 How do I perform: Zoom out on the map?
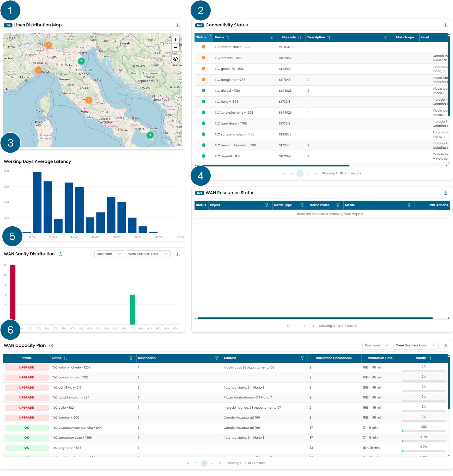click(175, 48)
